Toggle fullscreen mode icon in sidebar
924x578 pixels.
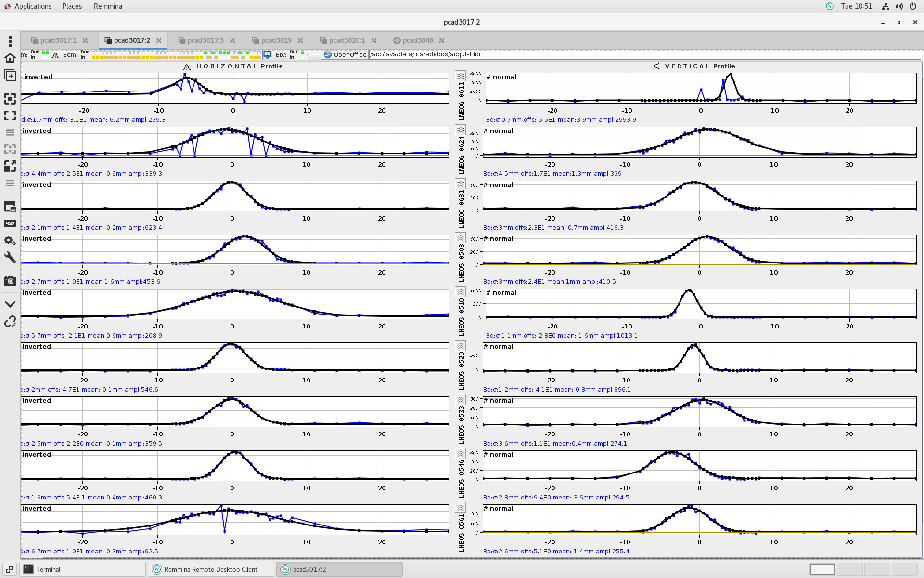click(10, 116)
